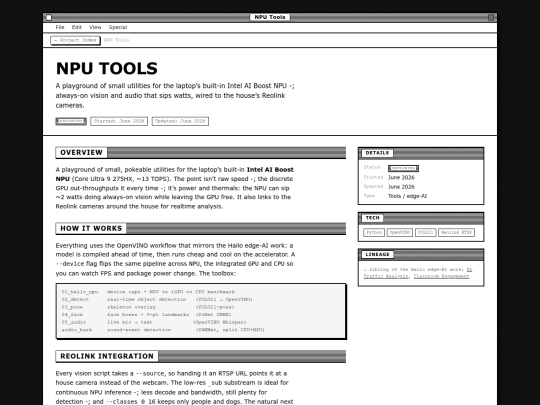The image size is (540, 405).
Task: Open the Edit menu
Action: click(76, 27)
